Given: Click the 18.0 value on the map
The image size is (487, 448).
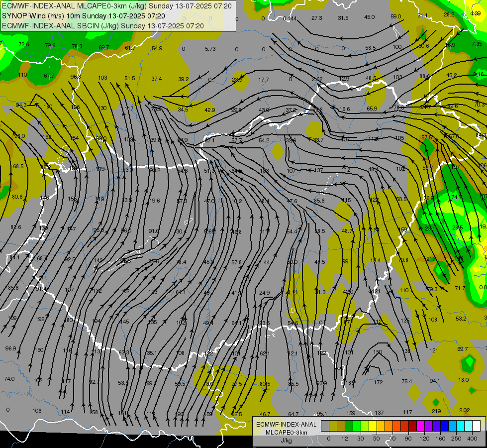Looking at the screenshot, I should pos(464,380).
